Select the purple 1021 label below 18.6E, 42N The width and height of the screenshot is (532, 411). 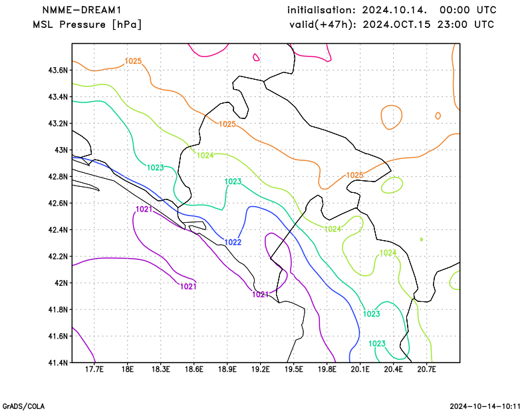click(x=188, y=287)
